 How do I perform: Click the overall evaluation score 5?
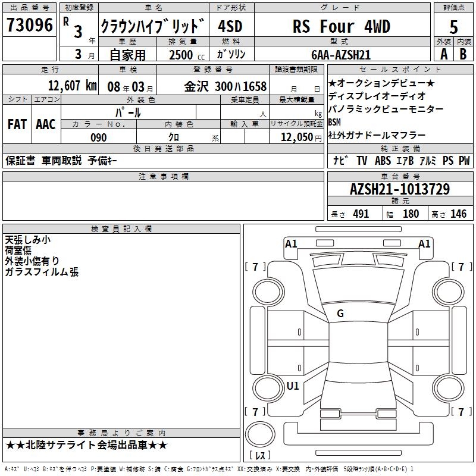tap(453, 27)
